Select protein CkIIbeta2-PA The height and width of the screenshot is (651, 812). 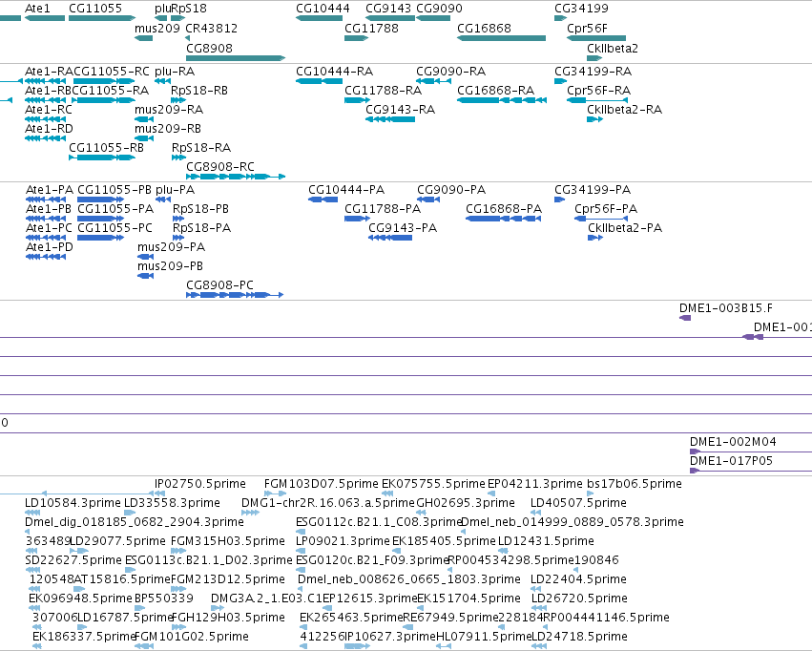coord(595,238)
